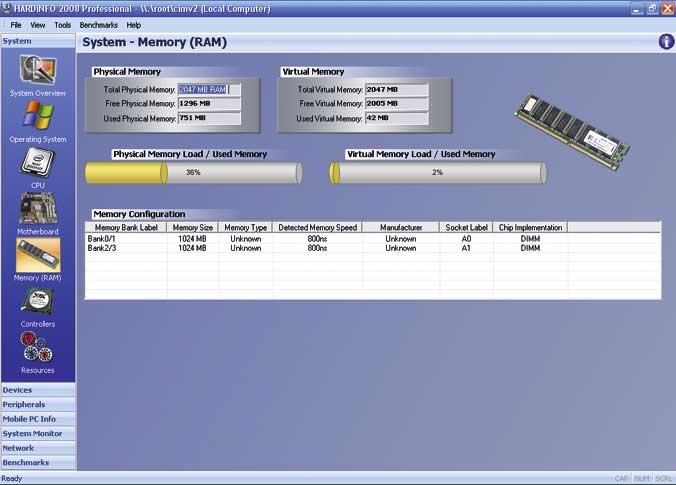
Task: Expand the Benchmarks sidebar section
Action: [x=38, y=462]
